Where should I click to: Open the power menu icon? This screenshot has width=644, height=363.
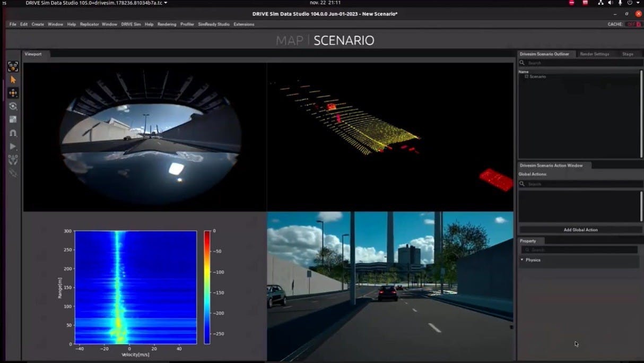coord(630,3)
